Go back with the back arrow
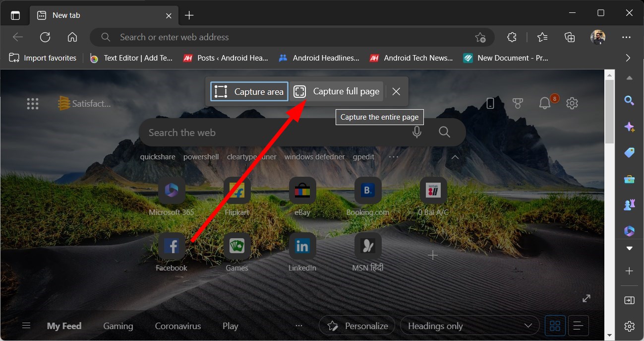Image resolution: width=644 pixels, height=341 pixels. (x=18, y=37)
